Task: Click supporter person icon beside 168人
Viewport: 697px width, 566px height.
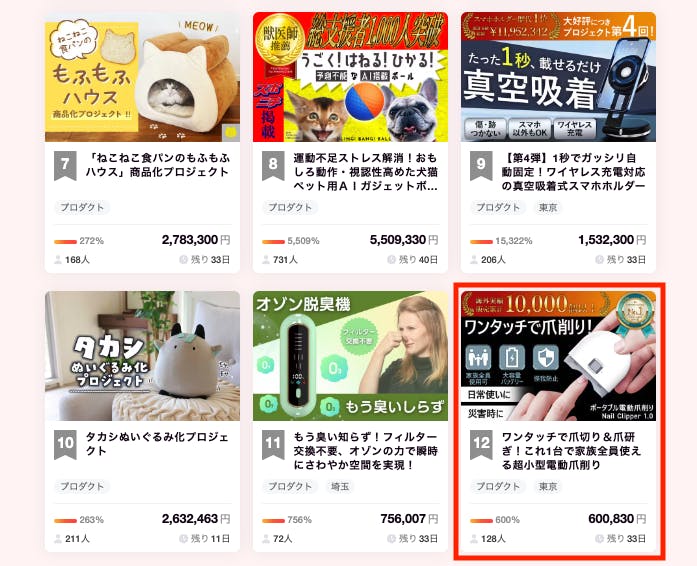Action: (x=58, y=260)
